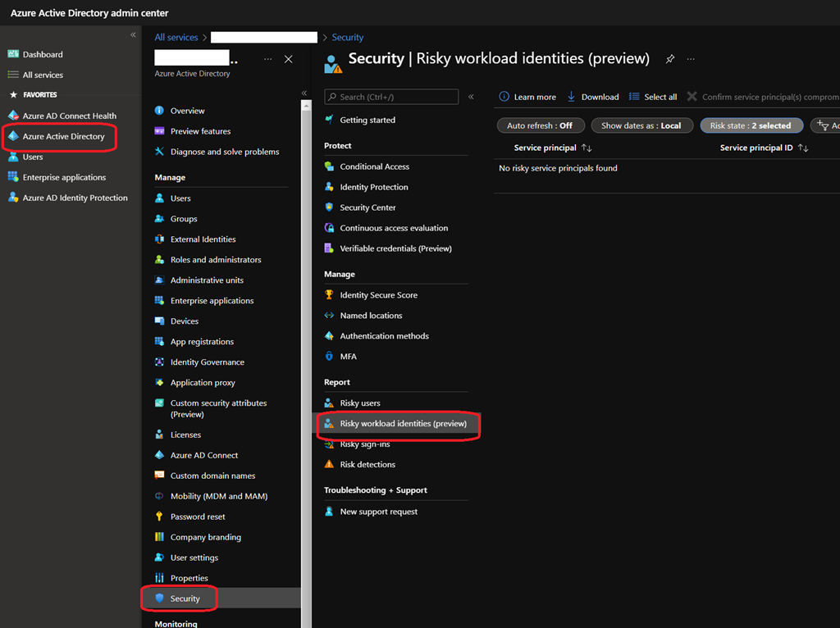The height and width of the screenshot is (628, 840).
Task: Click the Risk detections warning icon
Action: point(329,465)
